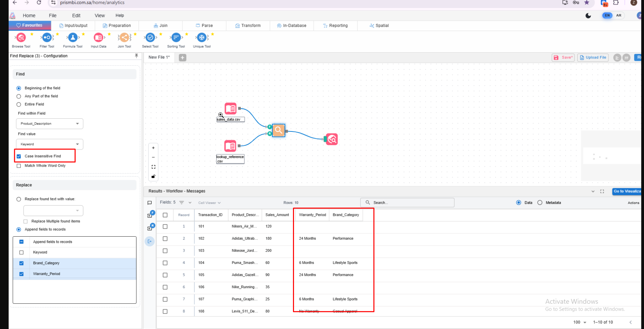Viewport: 644px width, 329px height.
Task: Click the Unique Tool icon
Action: (202, 38)
